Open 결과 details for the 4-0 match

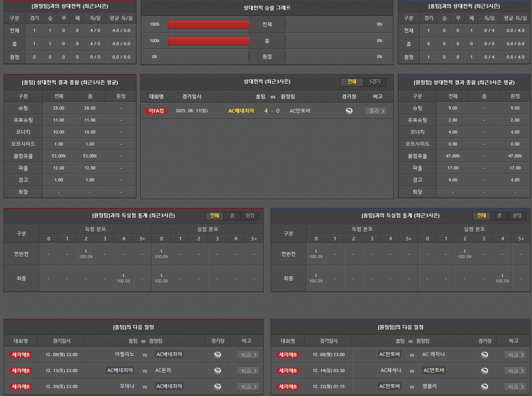pyautogui.click(x=375, y=111)
